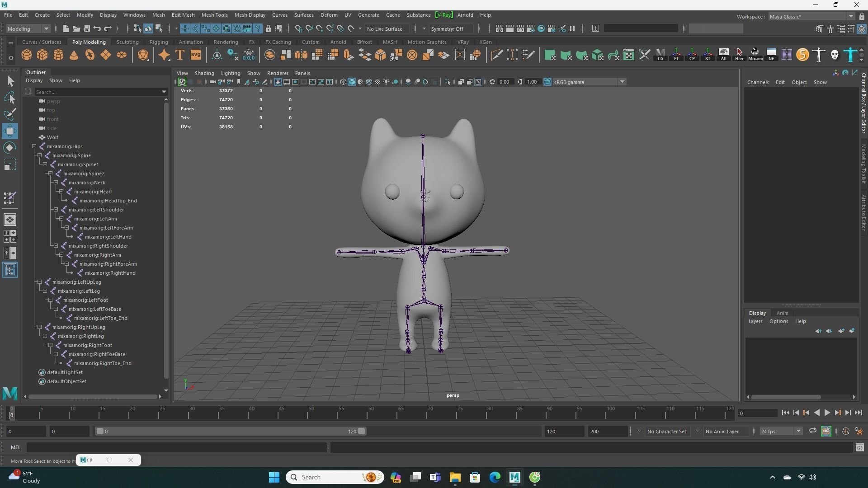868x488 pixels.
Task: Click the time slider at frame 60
Action: tap(370, 413)
